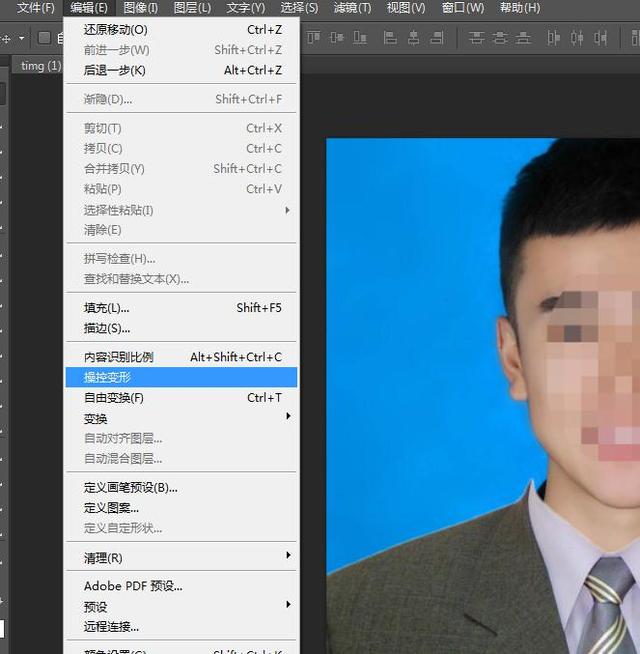Choose 自由变换(F) free transform

(181, 397)
